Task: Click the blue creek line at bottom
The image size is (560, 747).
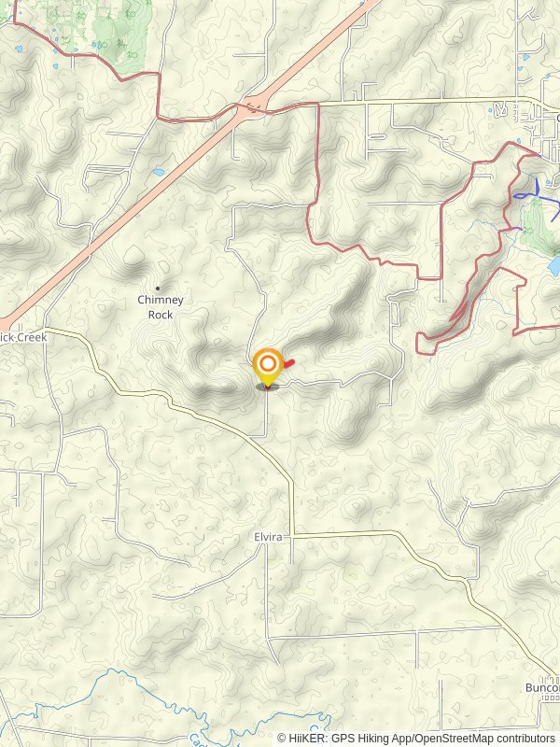Action: tap(167, 705)
